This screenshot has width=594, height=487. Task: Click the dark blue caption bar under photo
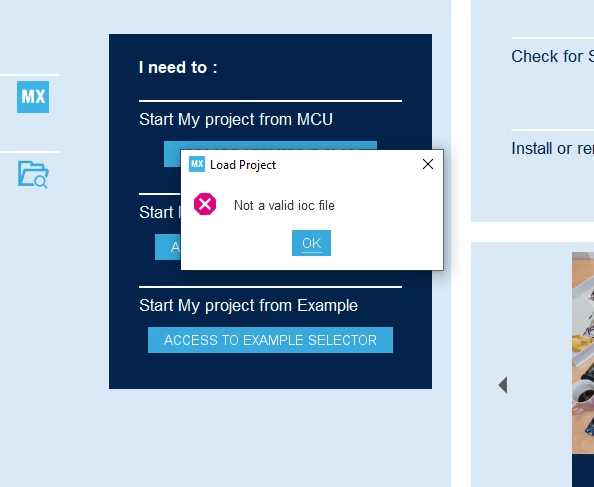tap(583, 471)
